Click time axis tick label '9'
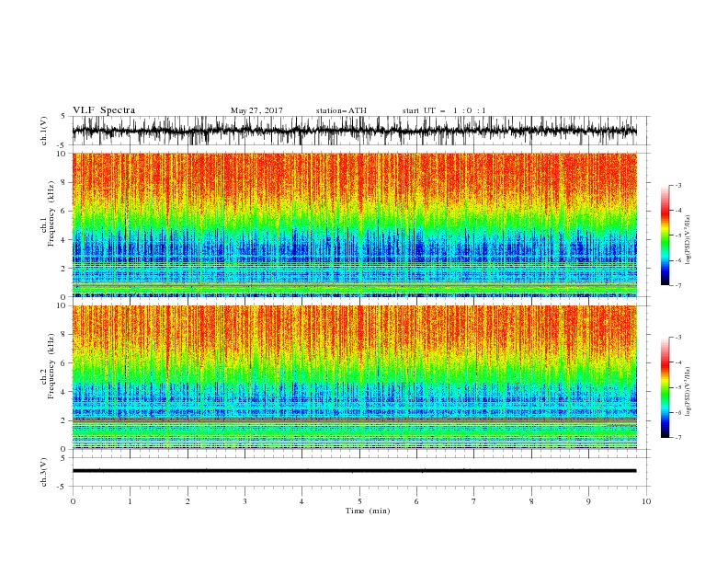The height and width of the screenshot is (563, 728). click(x=588, y=501)
